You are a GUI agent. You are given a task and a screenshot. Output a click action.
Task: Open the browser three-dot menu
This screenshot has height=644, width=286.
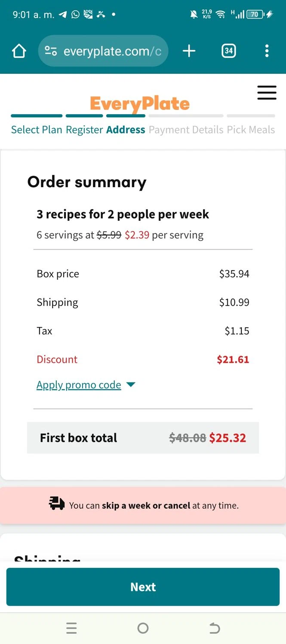[267, 51]
